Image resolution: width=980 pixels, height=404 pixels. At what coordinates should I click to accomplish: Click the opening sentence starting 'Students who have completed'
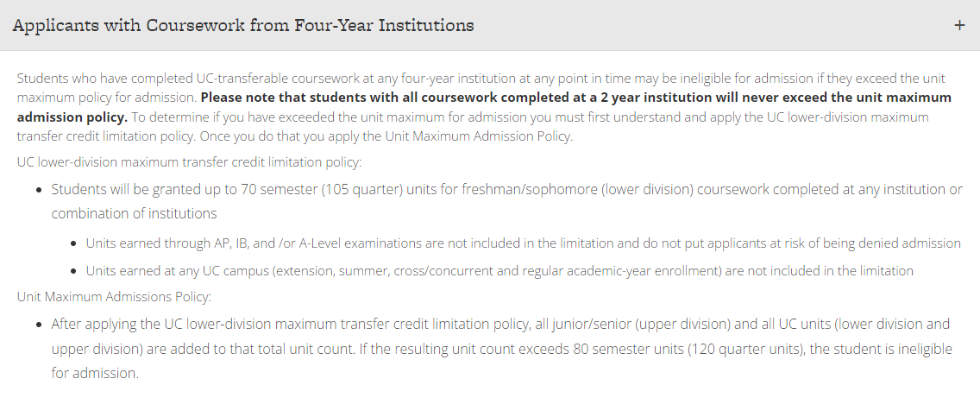pyautogui.click(x=481, y=87)
